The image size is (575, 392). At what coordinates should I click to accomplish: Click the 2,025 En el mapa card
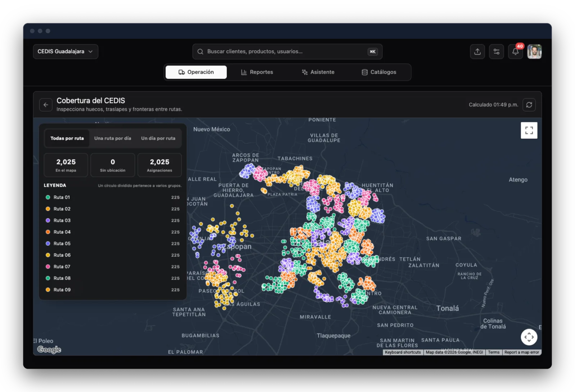66,165
